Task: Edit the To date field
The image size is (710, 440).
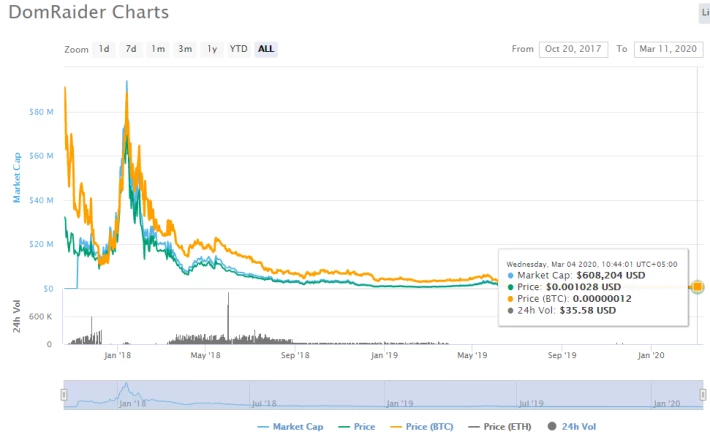Action: click(668, 49)
